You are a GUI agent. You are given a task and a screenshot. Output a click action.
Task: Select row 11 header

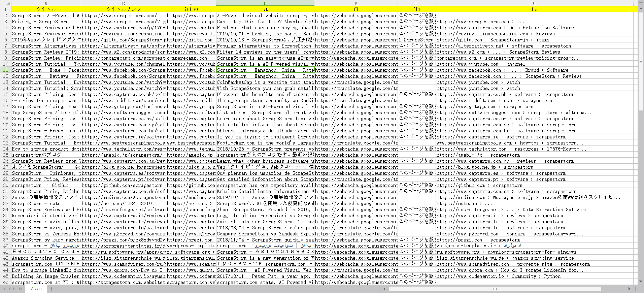pyautogui.click(x=5, y=70)
